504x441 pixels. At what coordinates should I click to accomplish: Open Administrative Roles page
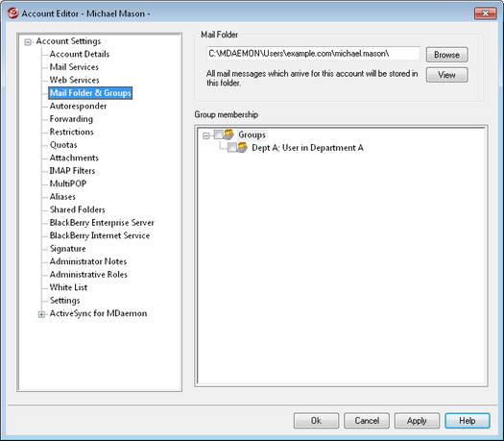coord(88,275)
